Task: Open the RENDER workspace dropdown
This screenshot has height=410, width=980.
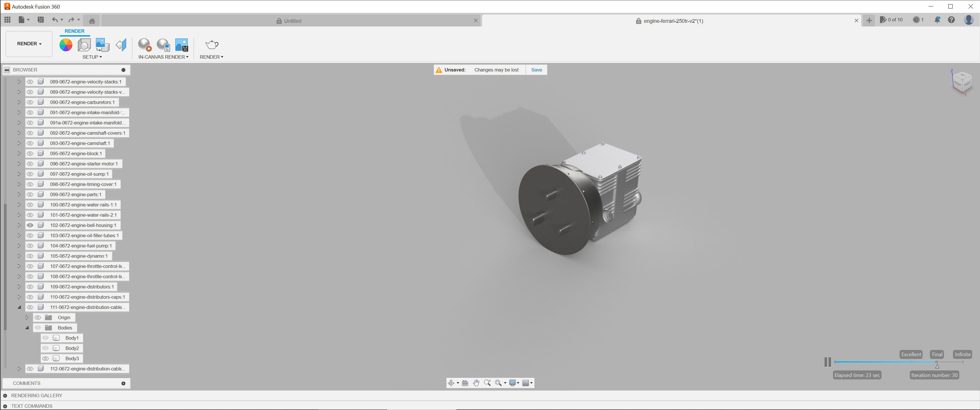Action: click(29, 44)
